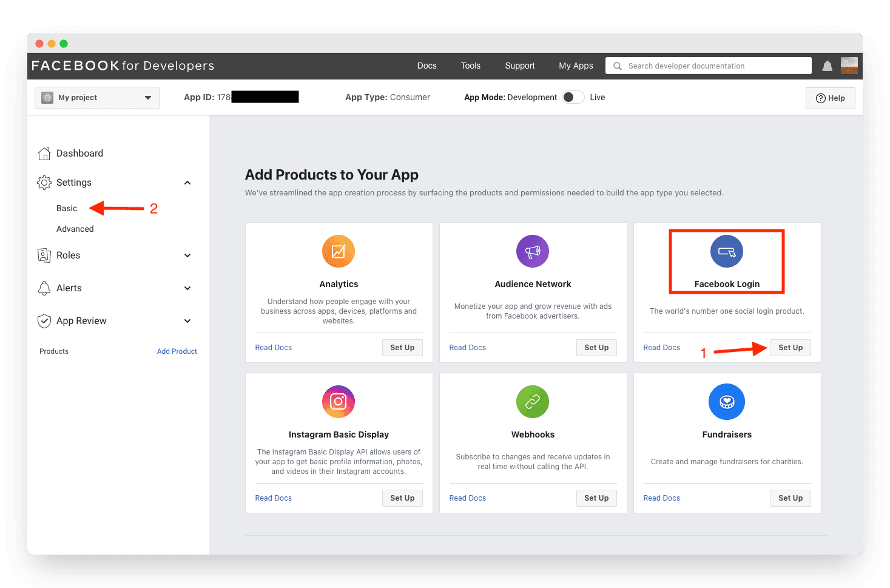890x588 pixels.
Task: Open the Docs menu
Action: click(x=427, y=66)
